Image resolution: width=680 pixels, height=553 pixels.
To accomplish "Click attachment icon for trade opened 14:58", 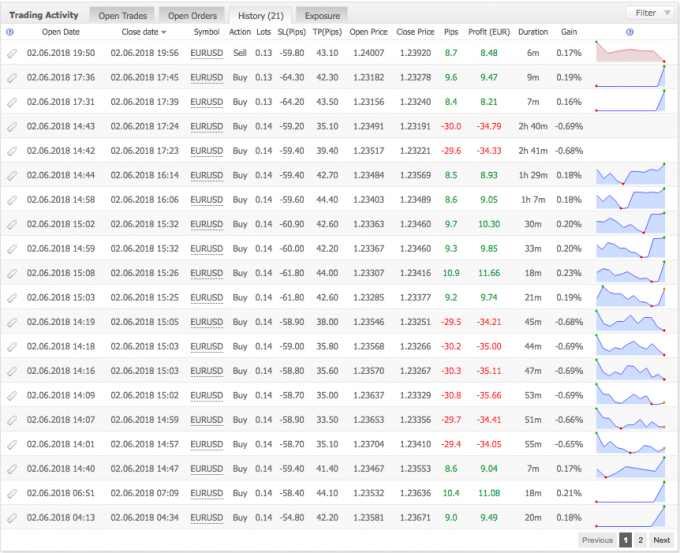I will (x=12, y=200).
